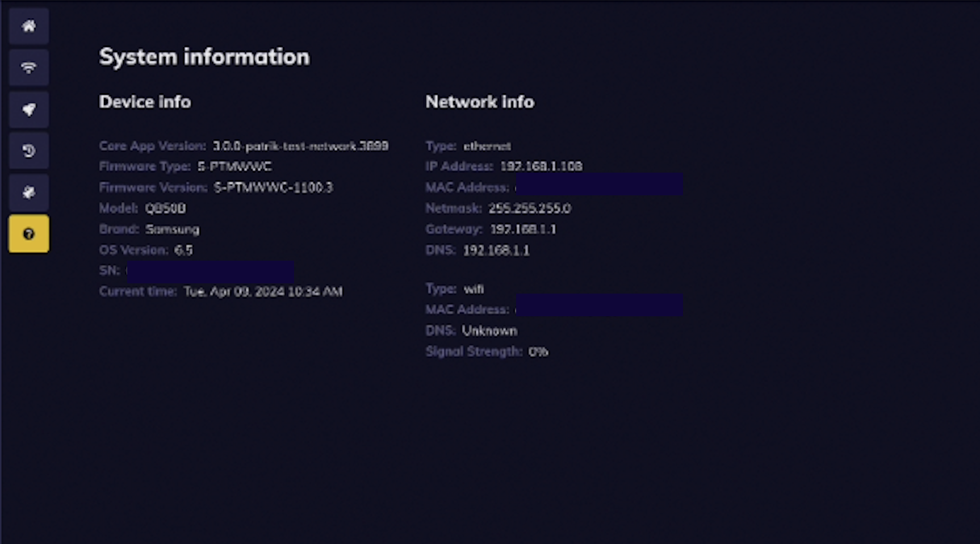Click IP Address value 192.168.1.108
Screen dimensions: 980x544
pos(541,166)
